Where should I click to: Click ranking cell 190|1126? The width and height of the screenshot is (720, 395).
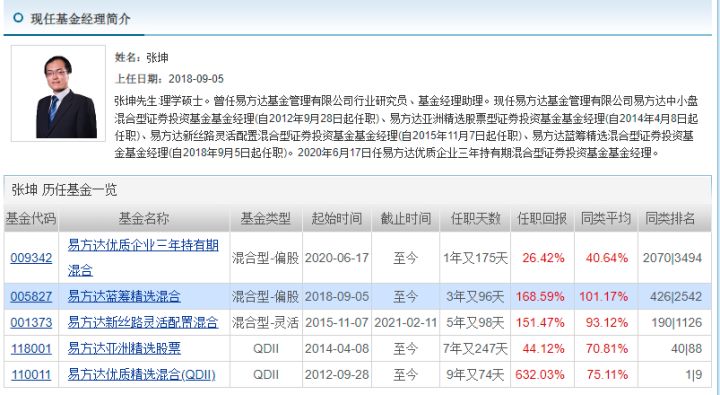click(x=676, y=323)
